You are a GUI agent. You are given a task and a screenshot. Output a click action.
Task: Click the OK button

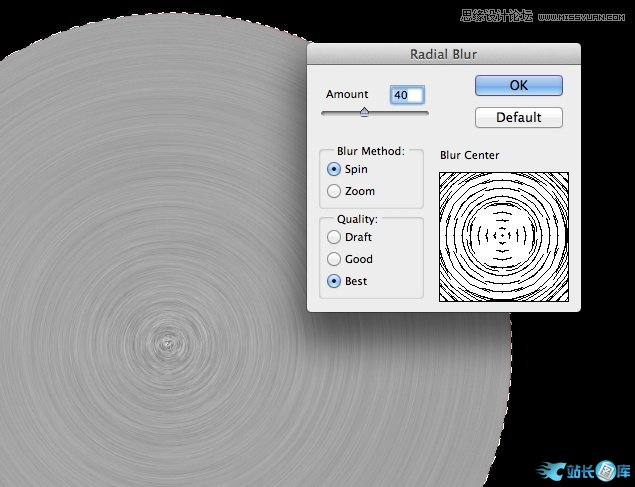518,85
